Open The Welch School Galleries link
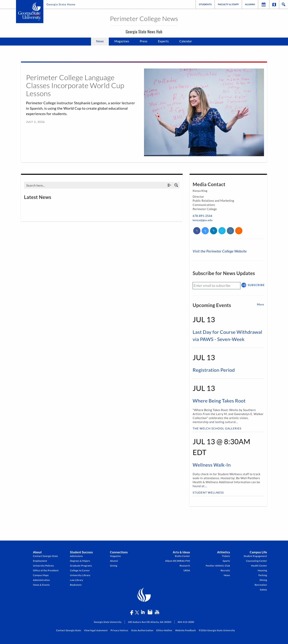 point(217,428)
